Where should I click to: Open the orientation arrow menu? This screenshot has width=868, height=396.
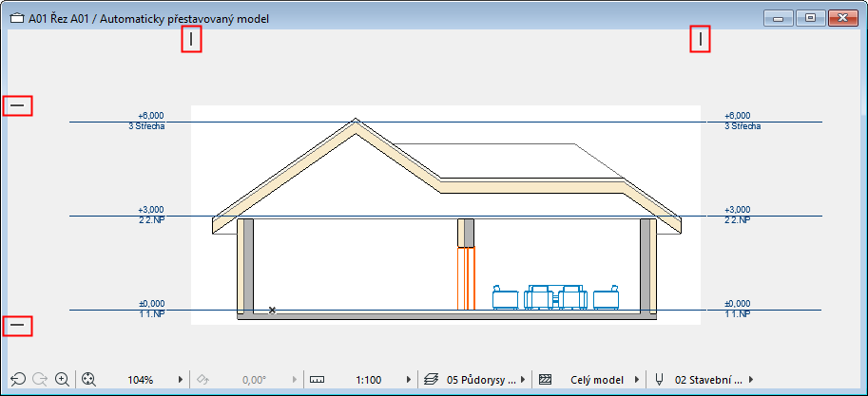click(x=295, y=380)
